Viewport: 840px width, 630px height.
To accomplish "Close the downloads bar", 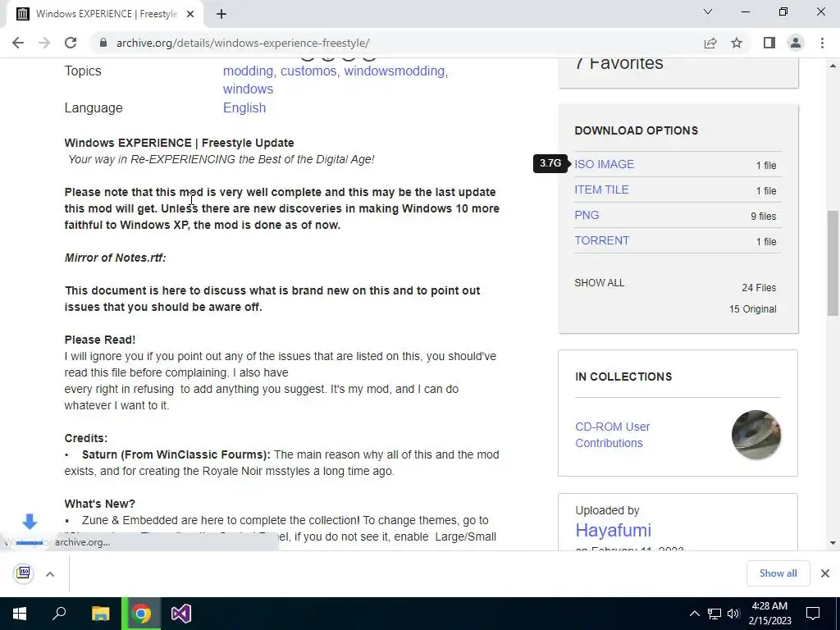I will pos(825,573).
